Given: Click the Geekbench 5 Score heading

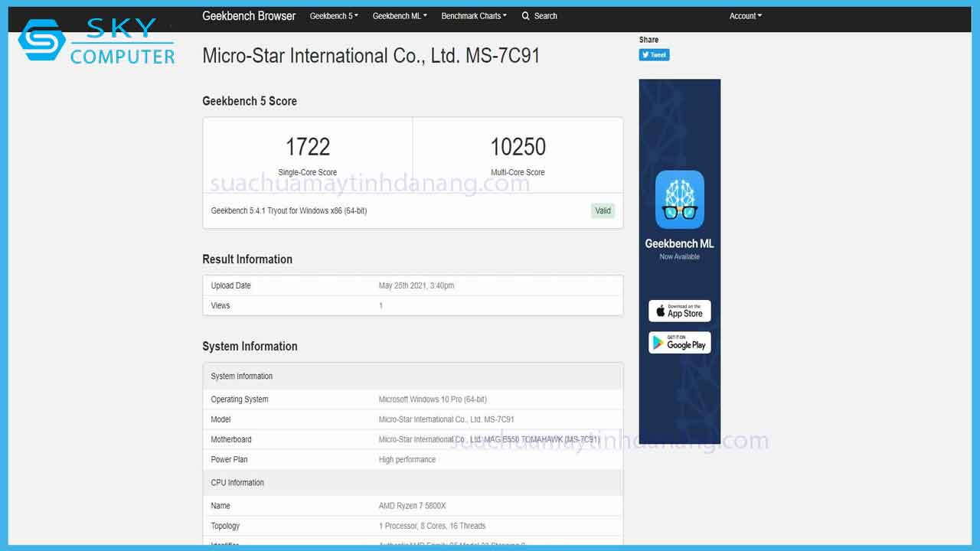Looking at the screenshot, I should pos(250,101).
